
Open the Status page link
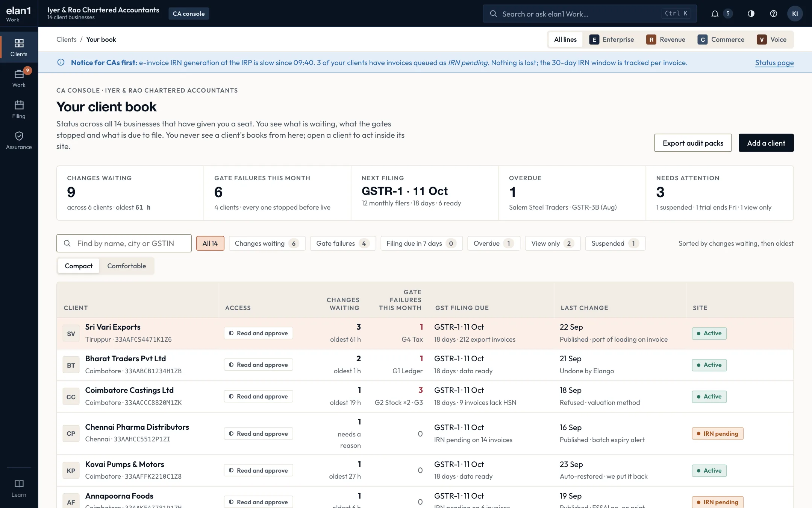click(x=774, y=63)
